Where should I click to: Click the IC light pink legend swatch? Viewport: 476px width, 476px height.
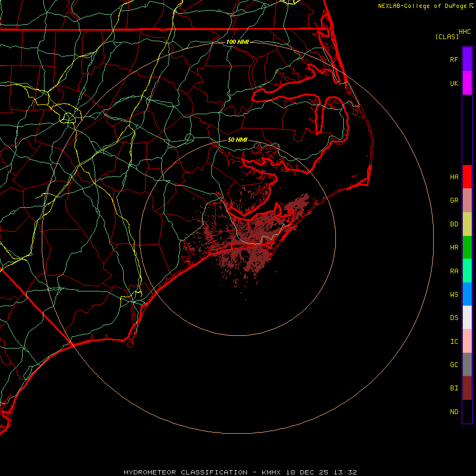pyautogui.click(x=467, y=341)
